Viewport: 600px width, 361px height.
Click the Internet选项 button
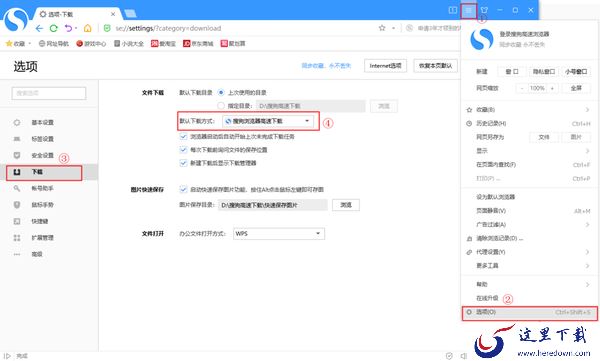point(385,66)
